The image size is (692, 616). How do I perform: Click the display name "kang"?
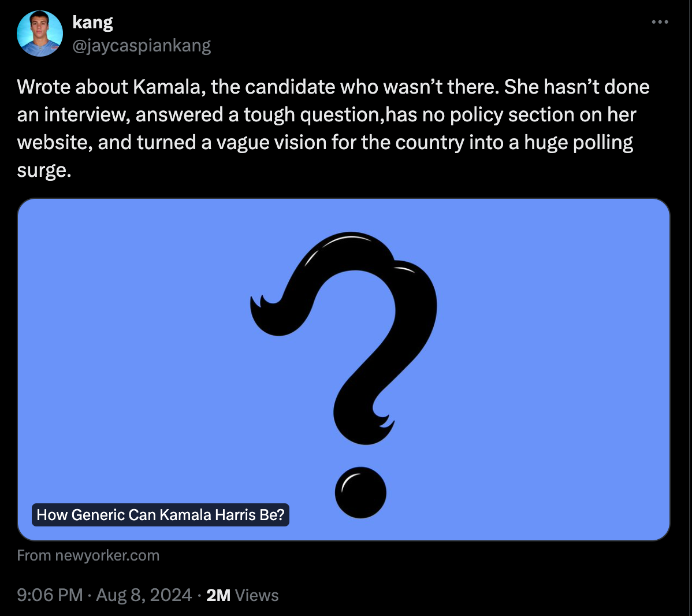pos(92,22)
